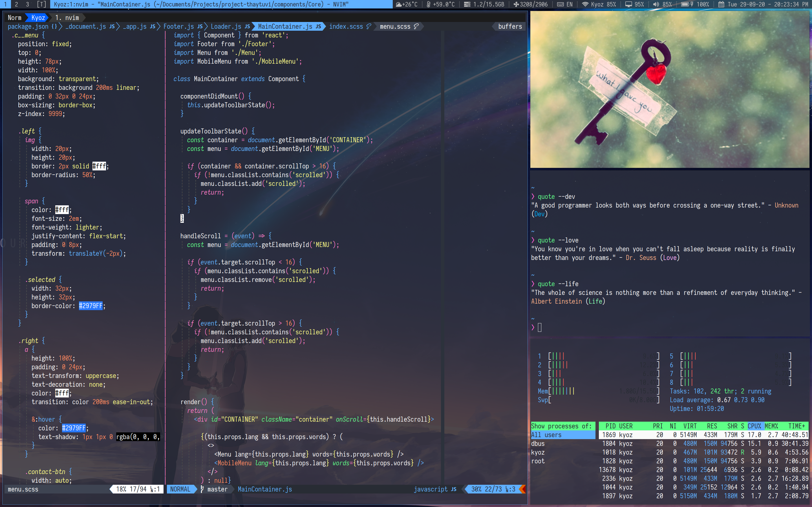Click the WiFi Kyoz signal icon
This screenshot has height=507, width=812.
tap(585, 4)
